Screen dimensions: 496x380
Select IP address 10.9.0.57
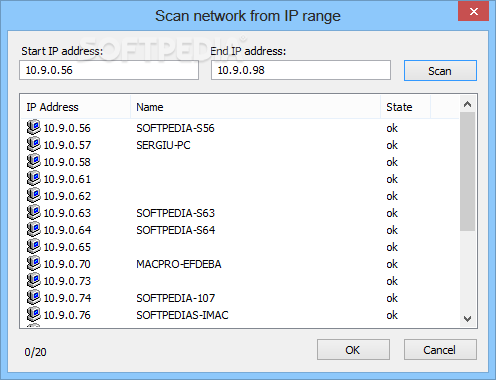point(67,145)
